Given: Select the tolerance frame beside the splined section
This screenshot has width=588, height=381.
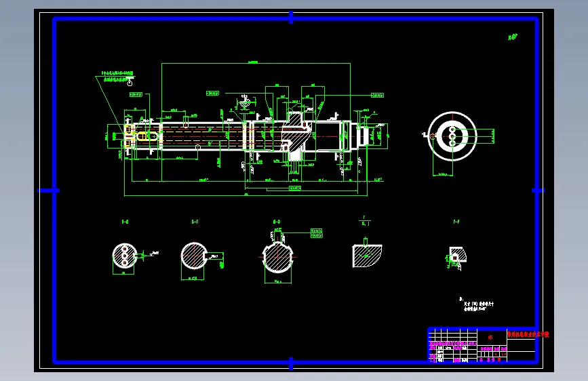Looking at the screenshot, I should (x=317, y=233).
